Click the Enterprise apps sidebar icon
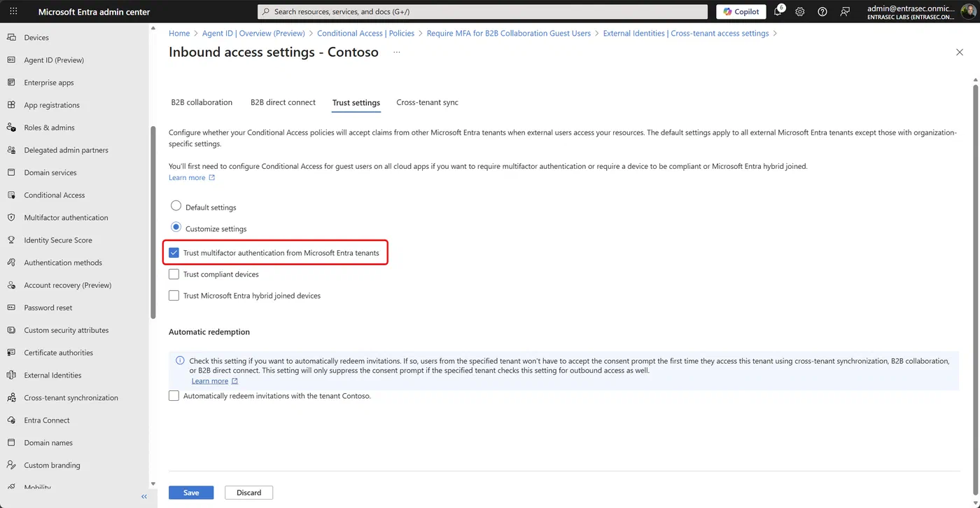Screen dimensions: 980x508 click(11, 82)
